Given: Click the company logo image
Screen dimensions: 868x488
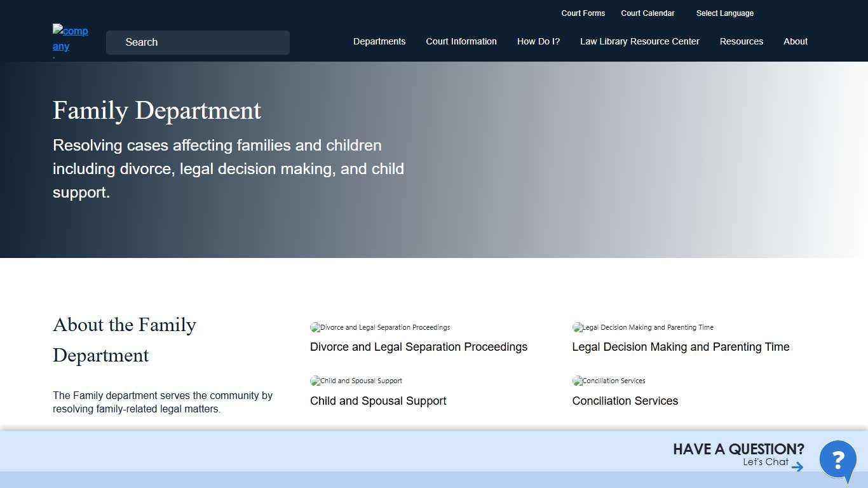Looking at the screenshot, I should (x=70, y=39).
